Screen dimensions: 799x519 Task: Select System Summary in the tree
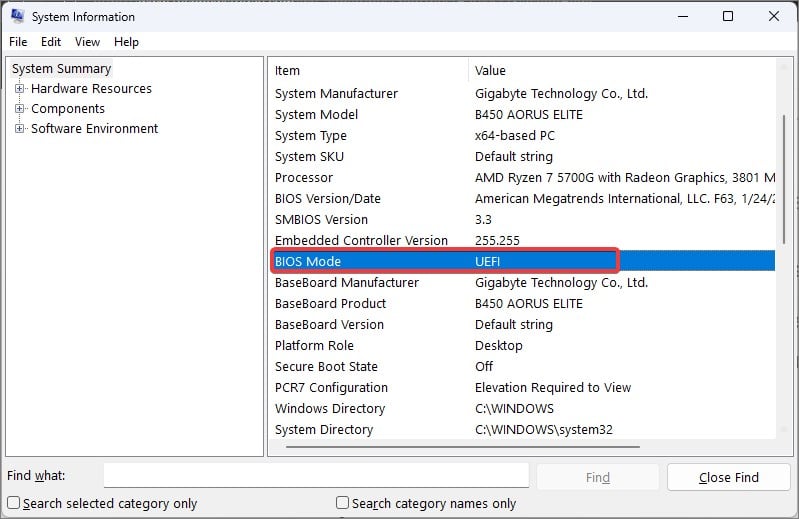pyautogui.click(x=61, y=69)
